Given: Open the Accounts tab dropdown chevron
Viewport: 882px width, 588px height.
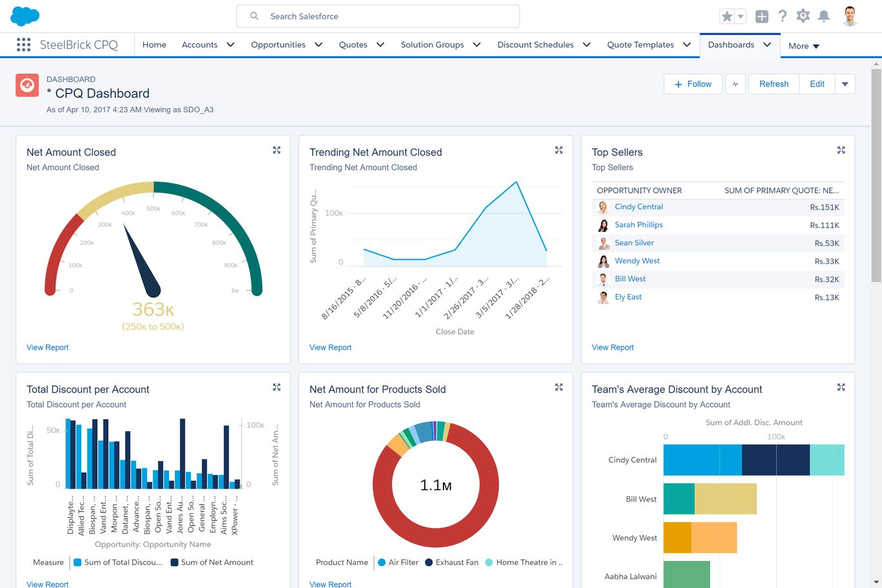Looking at the screenshot, I should [230, 44].
